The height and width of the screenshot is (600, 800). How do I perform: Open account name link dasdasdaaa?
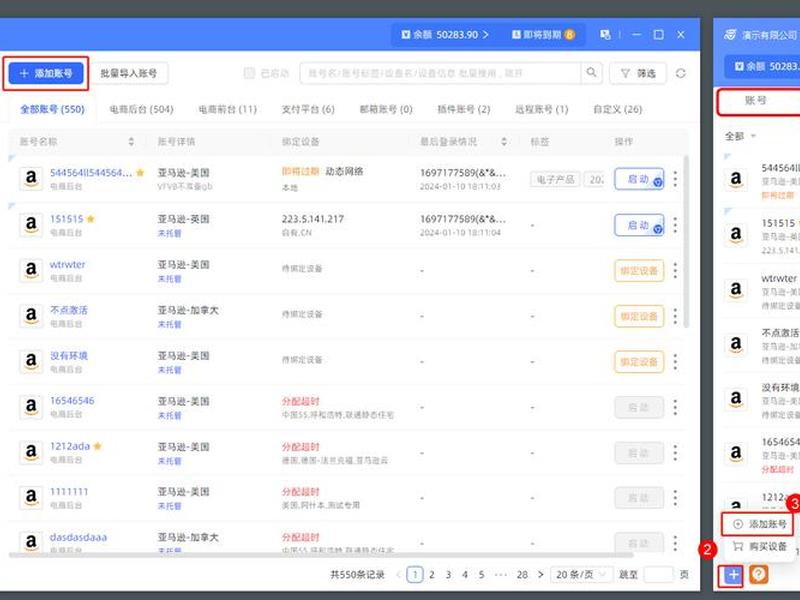point(79,537)
